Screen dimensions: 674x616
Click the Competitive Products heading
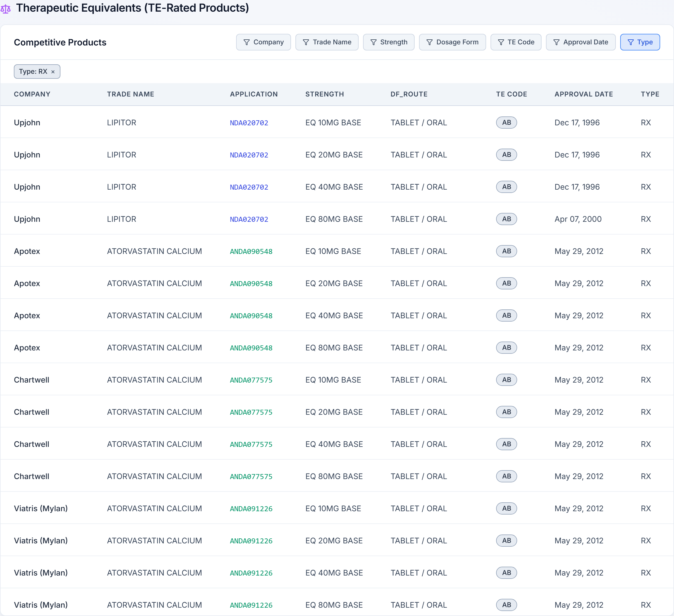(60, 42)
